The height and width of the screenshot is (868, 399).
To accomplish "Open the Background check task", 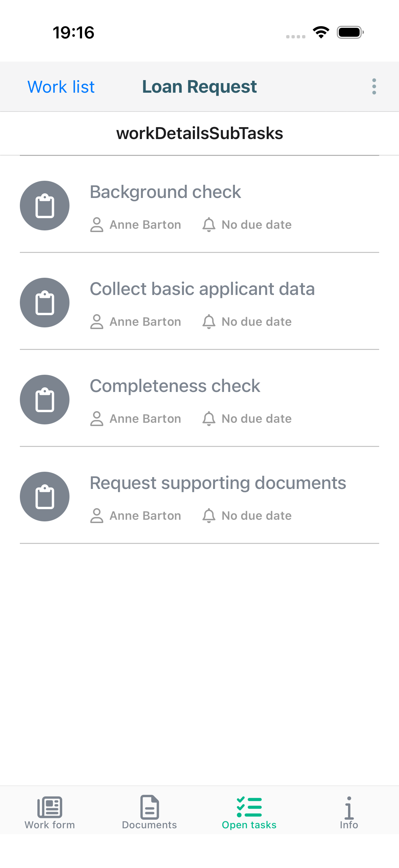I will 165,191.
